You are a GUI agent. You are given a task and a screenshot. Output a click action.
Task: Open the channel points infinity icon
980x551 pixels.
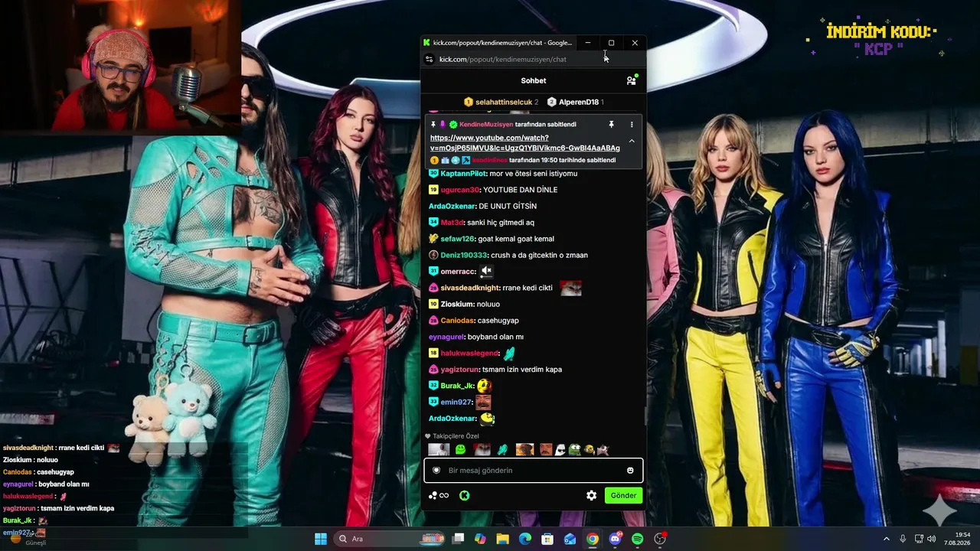(439, 495)
